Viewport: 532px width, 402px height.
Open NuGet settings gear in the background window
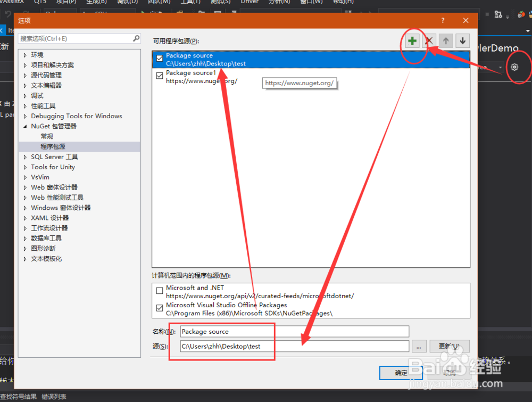coord(514,67)
